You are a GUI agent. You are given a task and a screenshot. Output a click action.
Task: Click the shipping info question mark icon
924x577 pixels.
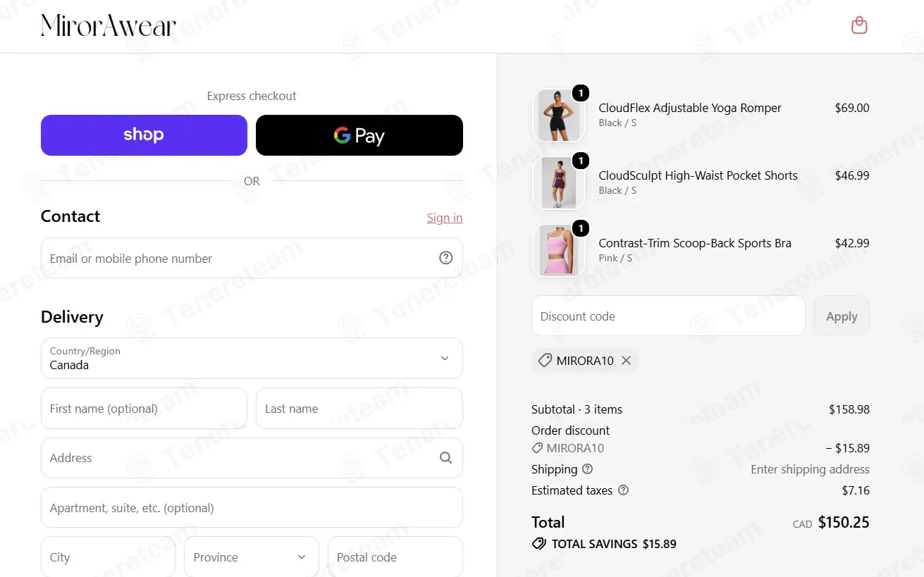[588, 469]
